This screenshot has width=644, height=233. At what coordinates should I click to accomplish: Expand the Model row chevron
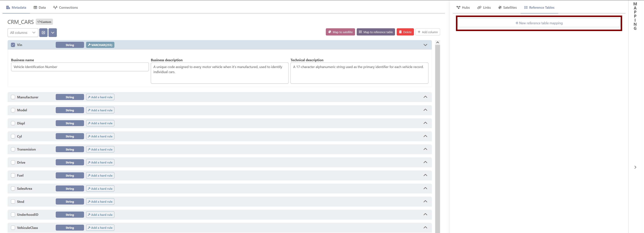(425, 110)
